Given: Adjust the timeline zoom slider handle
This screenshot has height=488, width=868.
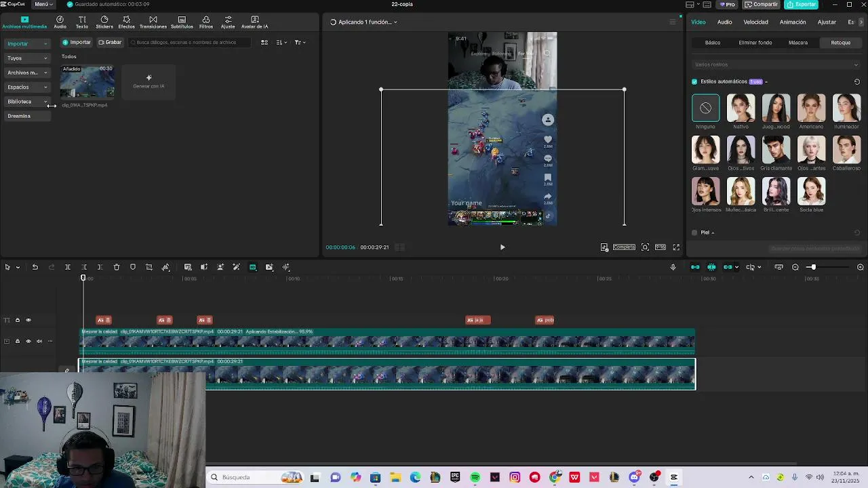Looking at the screenshot, I should tap(812, 267).
